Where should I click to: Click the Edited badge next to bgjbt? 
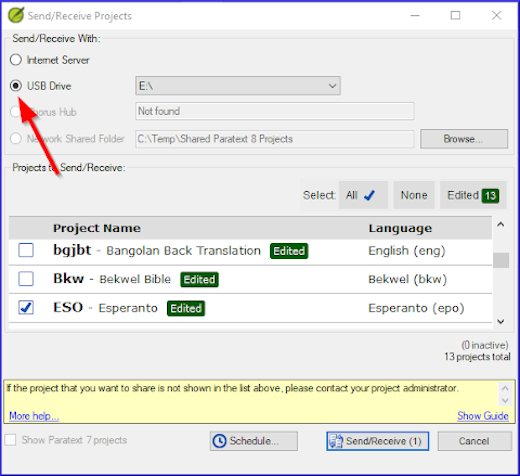[289, 251]
